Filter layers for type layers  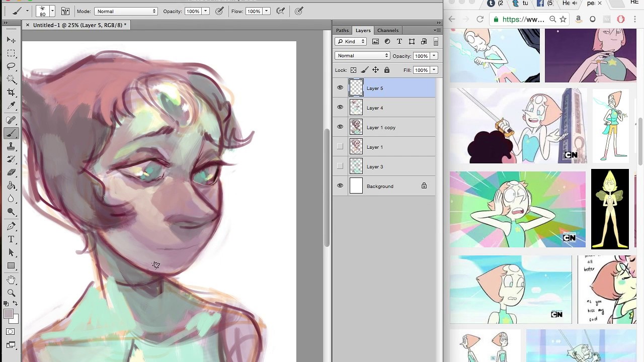tap(399, 42)
